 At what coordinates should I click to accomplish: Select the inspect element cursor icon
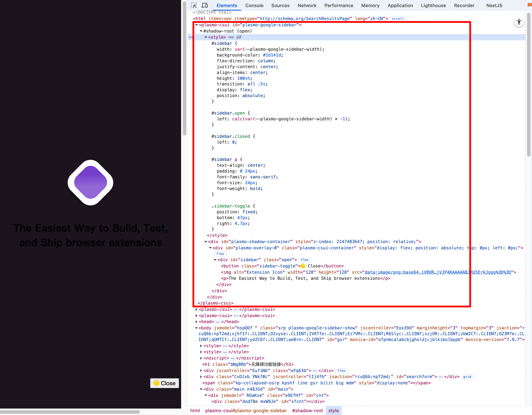pos(194,5)
